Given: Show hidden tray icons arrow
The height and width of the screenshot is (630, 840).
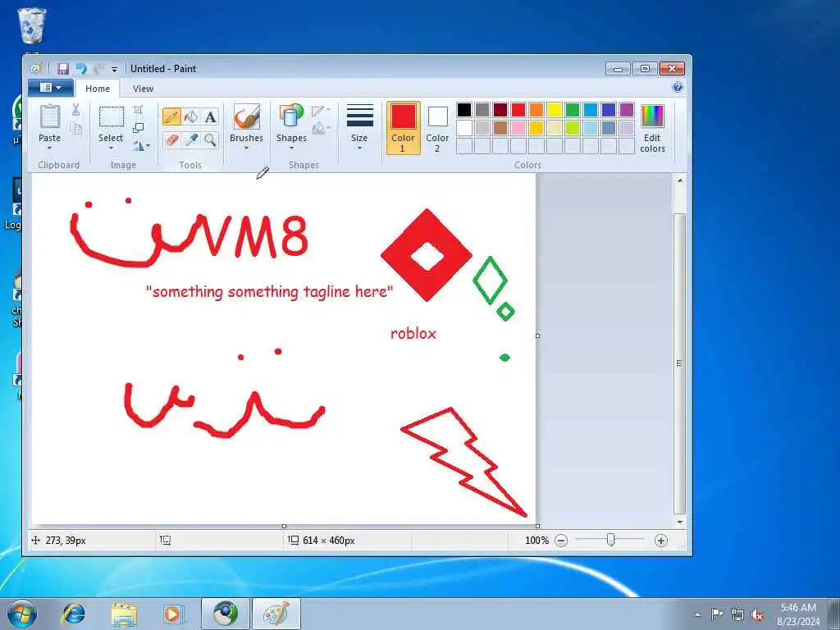Looking at the screenshot, I should [x=697, y=614].
